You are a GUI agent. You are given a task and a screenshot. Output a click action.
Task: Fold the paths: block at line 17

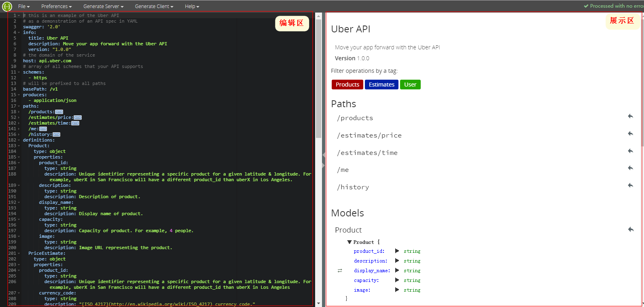click(x=19, y=106)
